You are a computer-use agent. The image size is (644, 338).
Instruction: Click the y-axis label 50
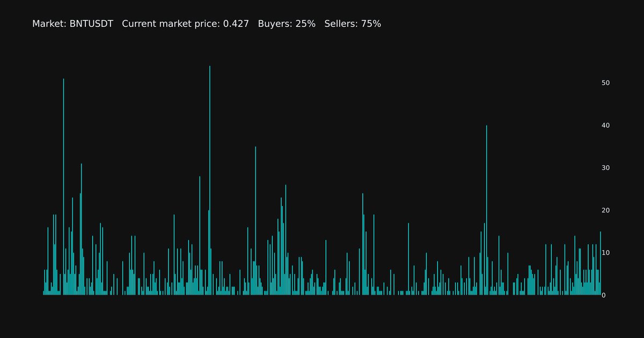[x=606, y=83]
